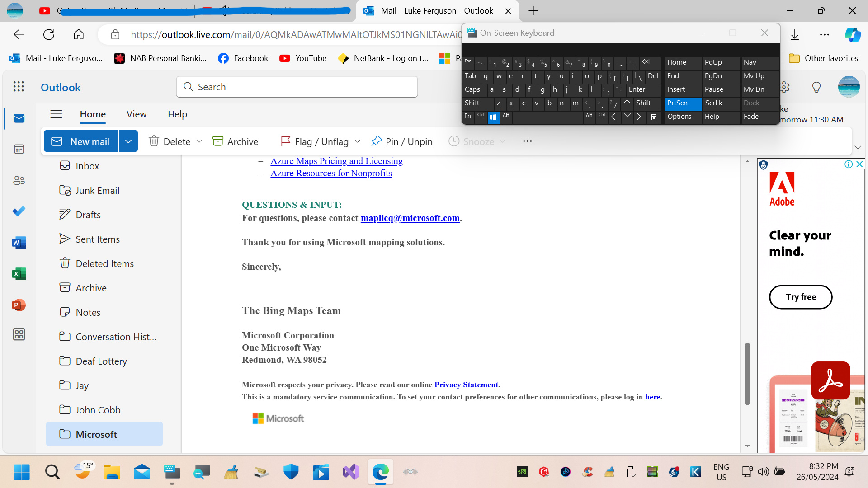Open File Explorer from taskbar
Image resolution: width=868 pixels, height=488 pixels.
tap(112, 472)
